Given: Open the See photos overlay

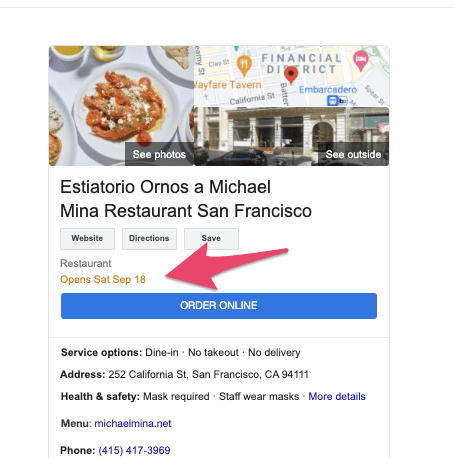Looking at the screenshot, I should pyautogui.click(x=159, y=154).
